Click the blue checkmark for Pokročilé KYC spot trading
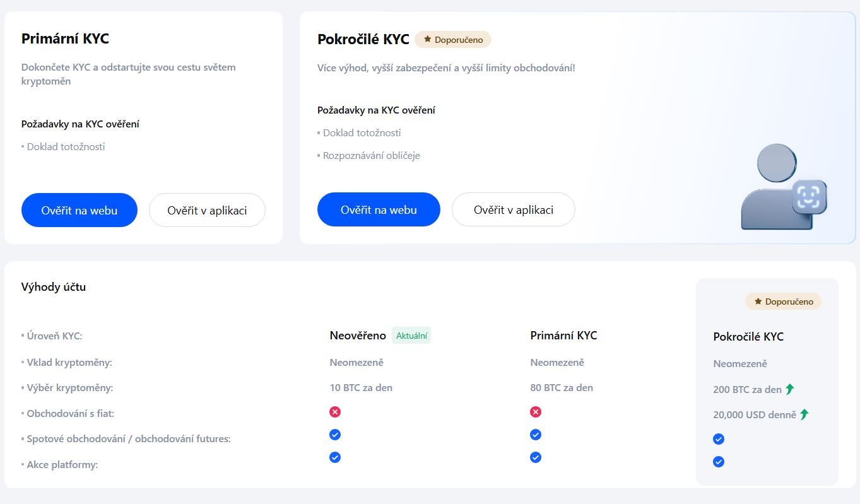 (718, 438)
